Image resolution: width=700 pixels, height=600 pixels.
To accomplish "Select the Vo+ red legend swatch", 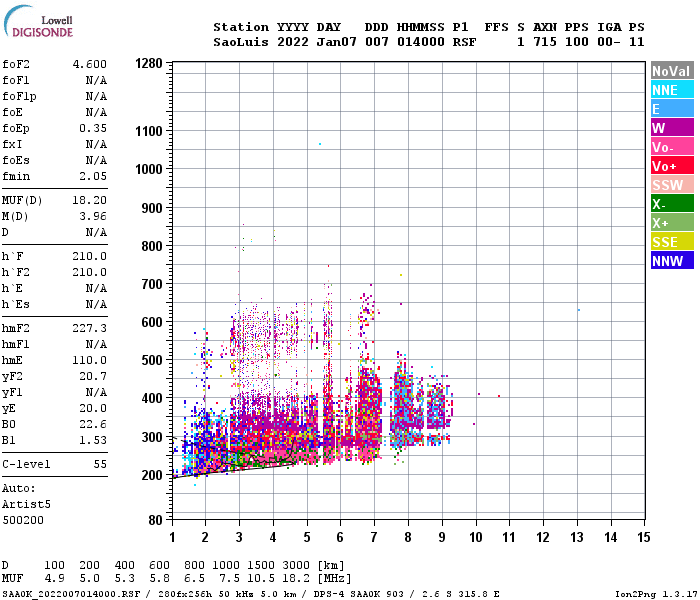I will [672, 166].
